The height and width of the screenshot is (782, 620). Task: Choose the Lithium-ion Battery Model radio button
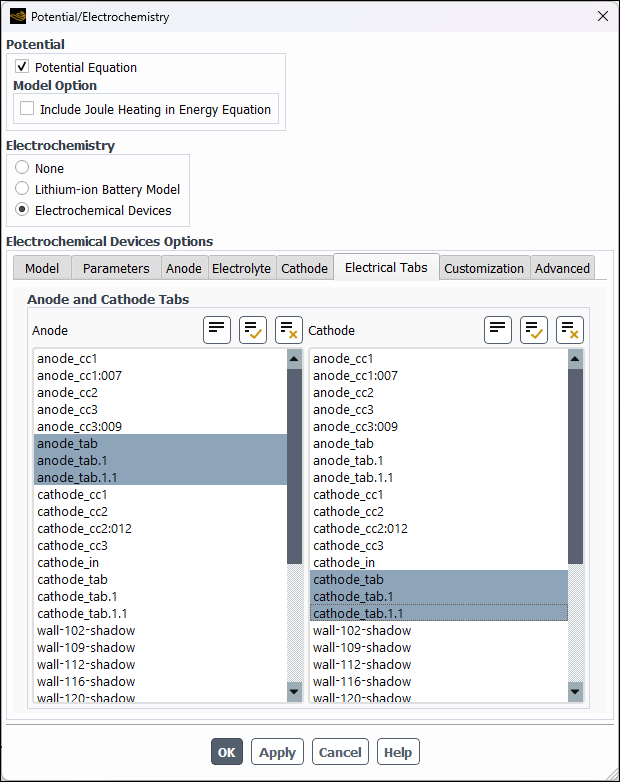tap(22, 189)
